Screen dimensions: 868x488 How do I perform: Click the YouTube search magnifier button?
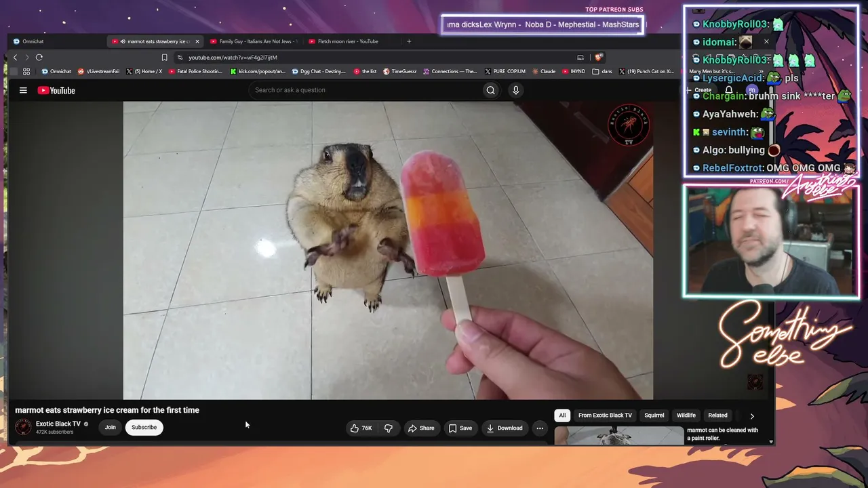pos(490,90)
